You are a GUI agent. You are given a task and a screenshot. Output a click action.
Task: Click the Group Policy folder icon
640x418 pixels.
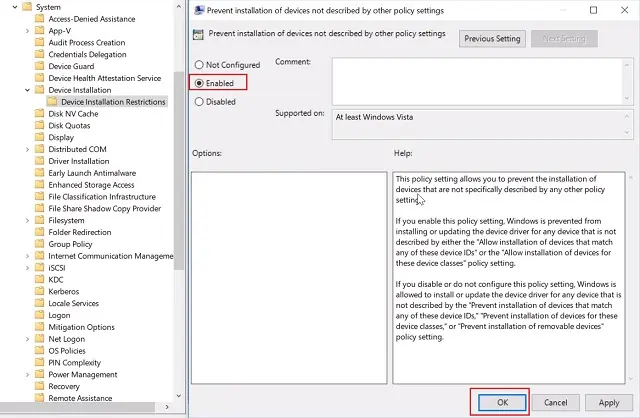coord(40,244)
